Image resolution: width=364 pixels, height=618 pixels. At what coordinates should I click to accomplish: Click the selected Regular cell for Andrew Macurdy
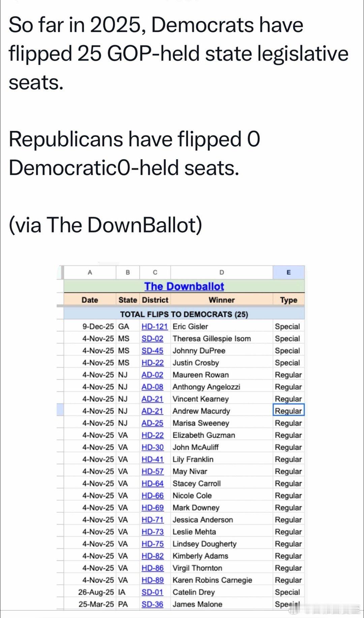pos(289,411)
